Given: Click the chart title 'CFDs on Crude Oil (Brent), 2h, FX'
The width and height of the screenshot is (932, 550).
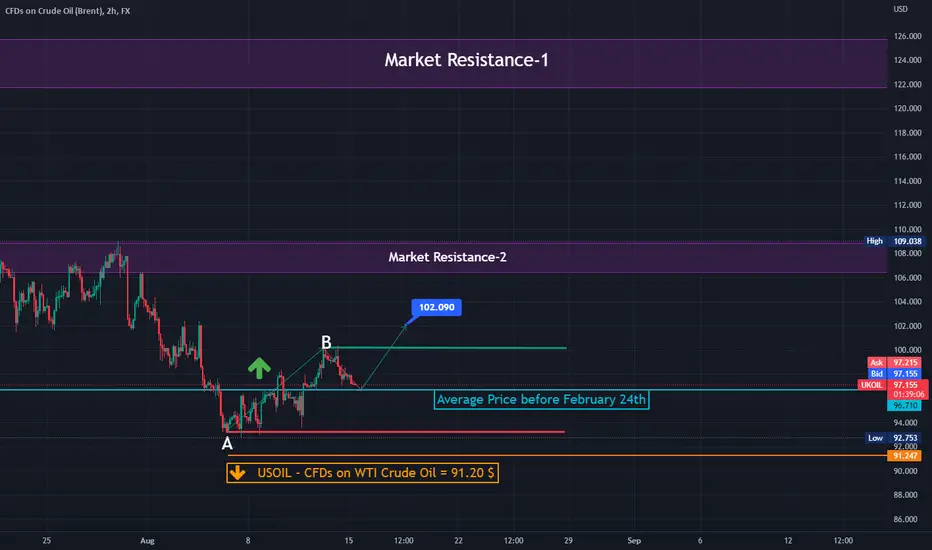Looking at the screenshot, I should tap(68, 11).
